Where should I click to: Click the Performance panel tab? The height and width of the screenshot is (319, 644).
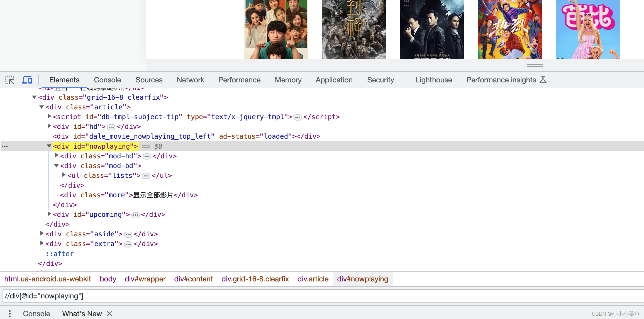click(x=240, y=80)
